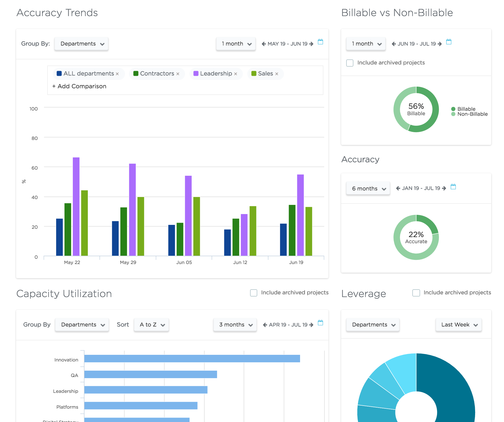Check archived projects for Capacity Utilization
This screenshot has height=422, width=504.
(254, 293)
